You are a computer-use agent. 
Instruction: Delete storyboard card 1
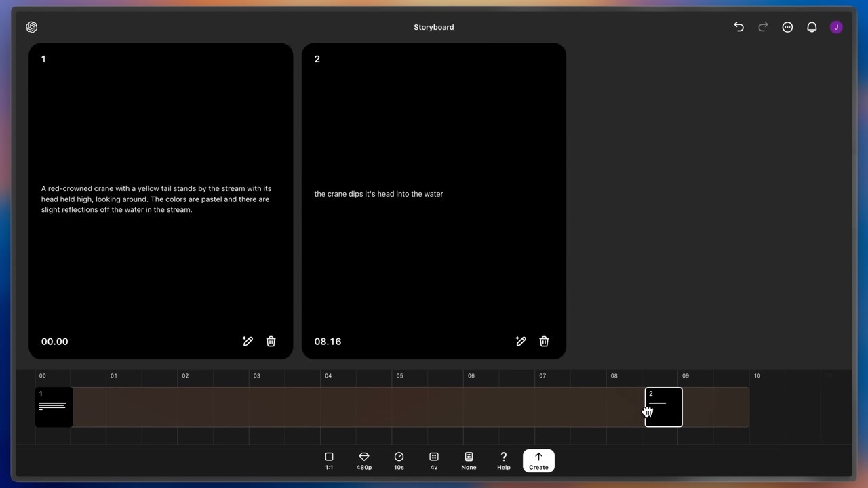click(x=271, y=342)
